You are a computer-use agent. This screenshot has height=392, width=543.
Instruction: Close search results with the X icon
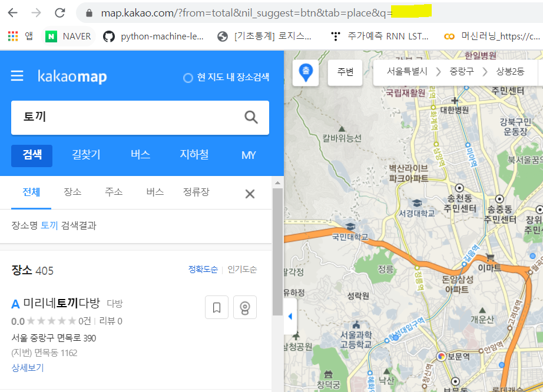[x=250, y=194]
